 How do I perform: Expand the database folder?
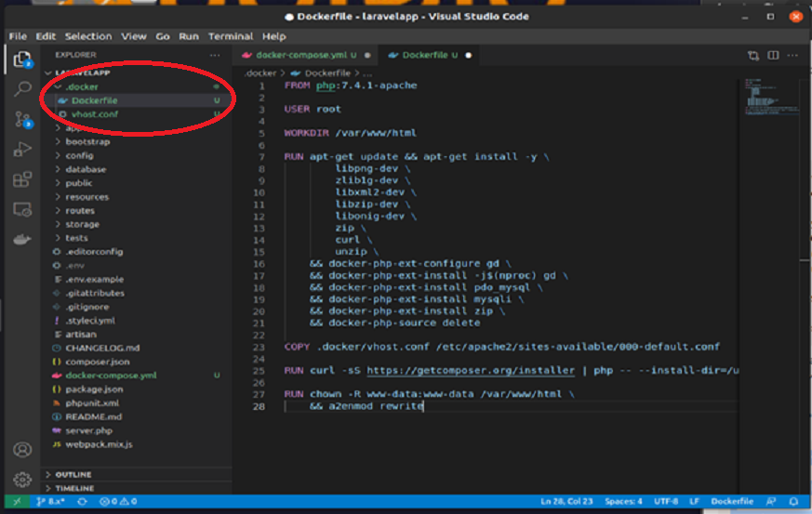point(80,169)
